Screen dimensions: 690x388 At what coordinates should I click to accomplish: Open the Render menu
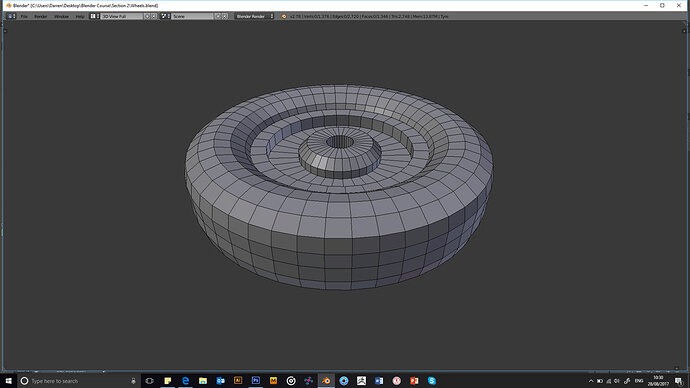click(40, 16)
